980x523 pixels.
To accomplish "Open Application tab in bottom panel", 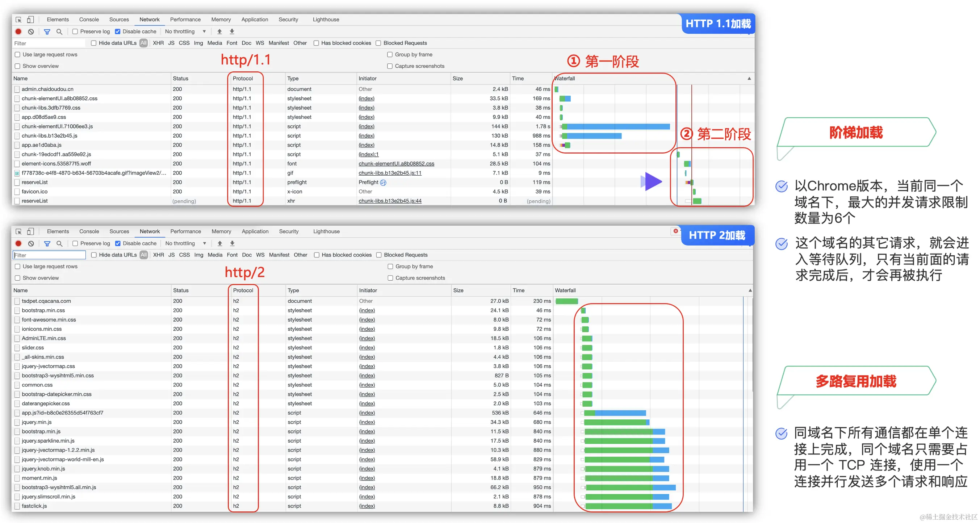I will 255,231.
